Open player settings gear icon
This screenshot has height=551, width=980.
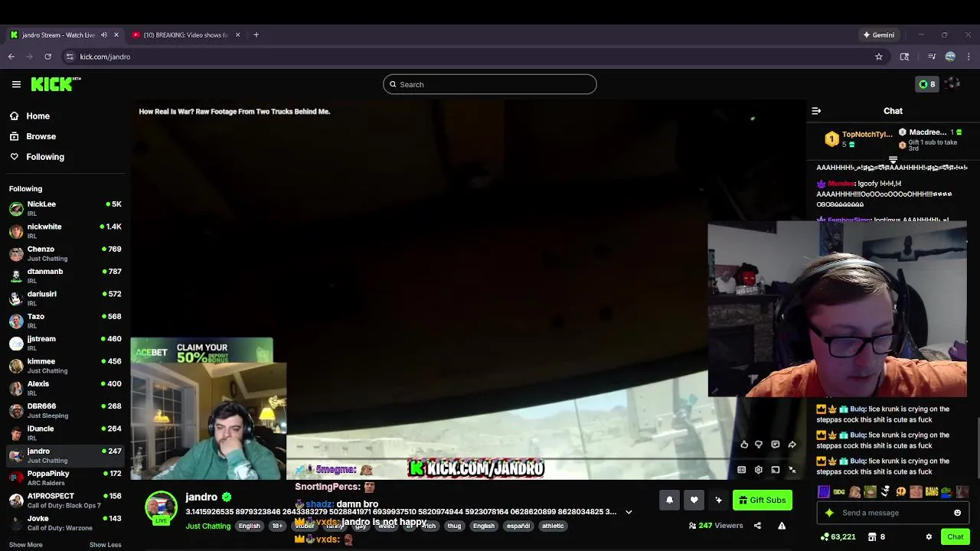(759, 470)
